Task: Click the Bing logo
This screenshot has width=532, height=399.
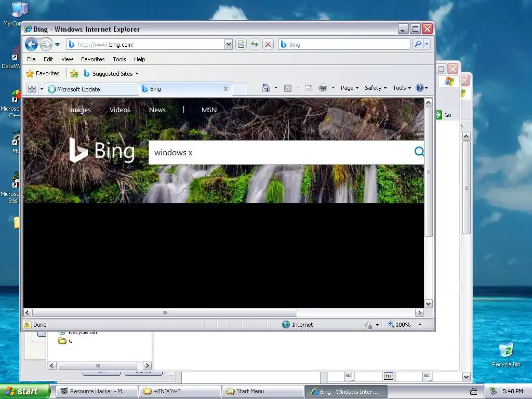Action: coord(102,150)
